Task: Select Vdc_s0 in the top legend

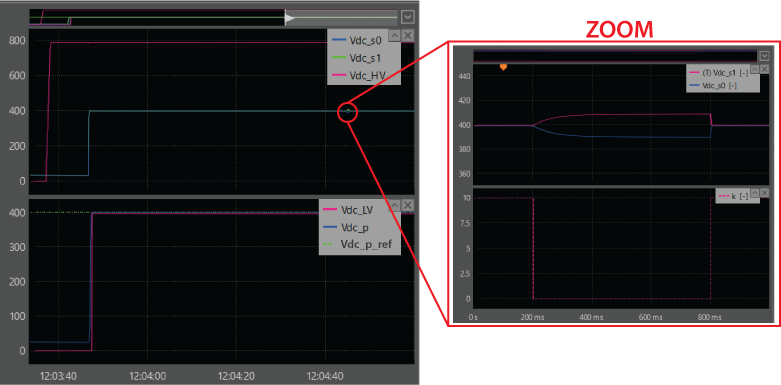Action: (x=364, y=40)
